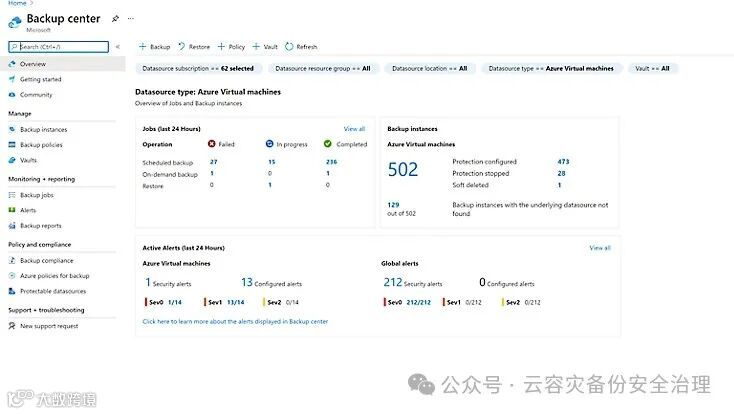Click Global Sev1 0/212 alerts
The height and width of the screenshot is (414, 734).
point(462,303)
